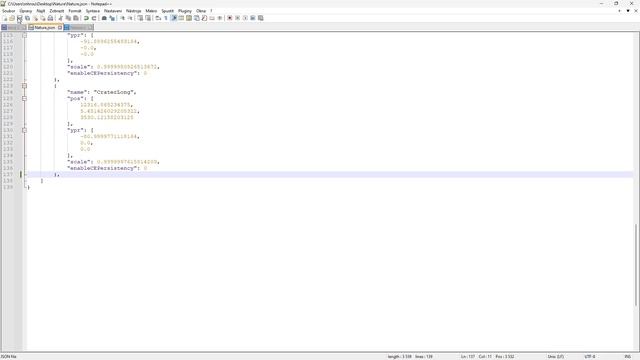Toggle Word Wrap in the toolbar
Screen dimensions: 640x360
[158, 18]
